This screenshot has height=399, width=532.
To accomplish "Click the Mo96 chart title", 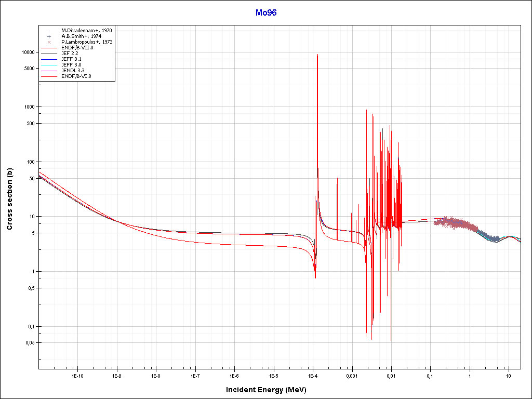I will [266, 13].
